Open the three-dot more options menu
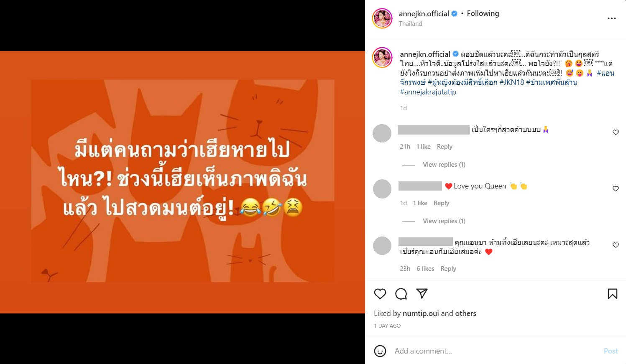626x364 pixels. [612, 18]
